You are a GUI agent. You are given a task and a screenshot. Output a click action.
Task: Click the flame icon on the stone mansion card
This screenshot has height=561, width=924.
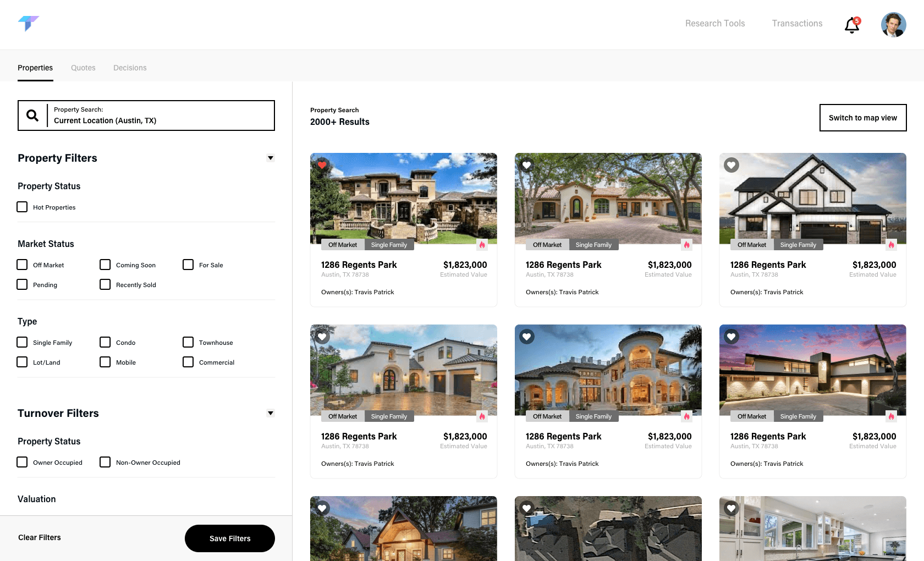coord(482,245)
